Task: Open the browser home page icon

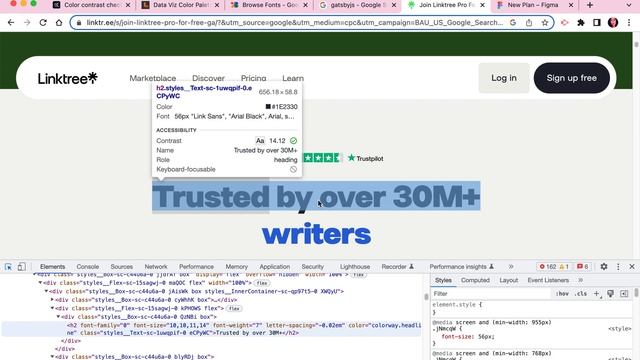Action: (x=59, y=22)
